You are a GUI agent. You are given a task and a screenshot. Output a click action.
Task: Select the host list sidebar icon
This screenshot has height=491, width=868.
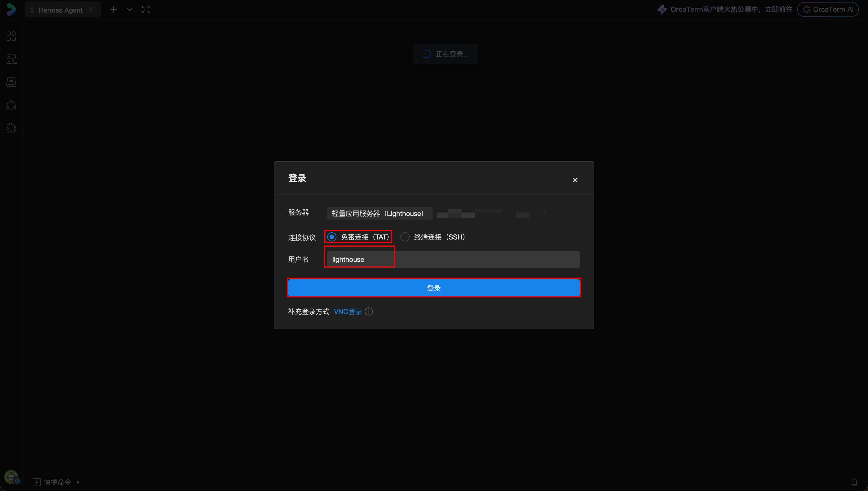click(11, 59)
